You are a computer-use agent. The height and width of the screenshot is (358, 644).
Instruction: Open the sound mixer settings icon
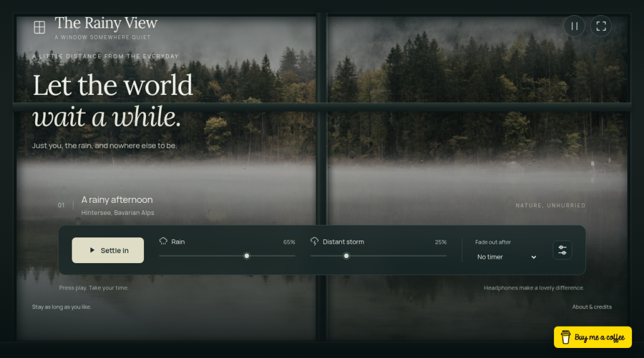pyautogui.click(x=562, y=250)
